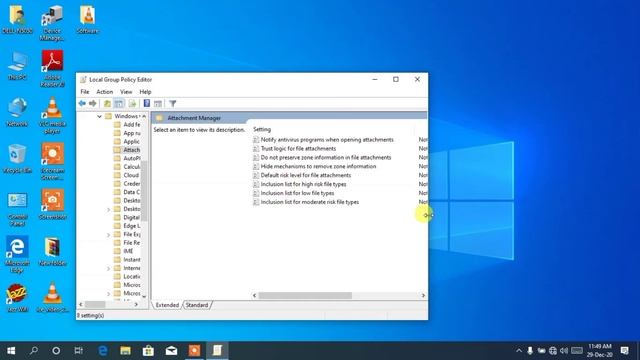The width and height of the screenshot is (640, 360).
Task: Select the Microsoft Edge desktop shortcut
Action: point(17,254)
